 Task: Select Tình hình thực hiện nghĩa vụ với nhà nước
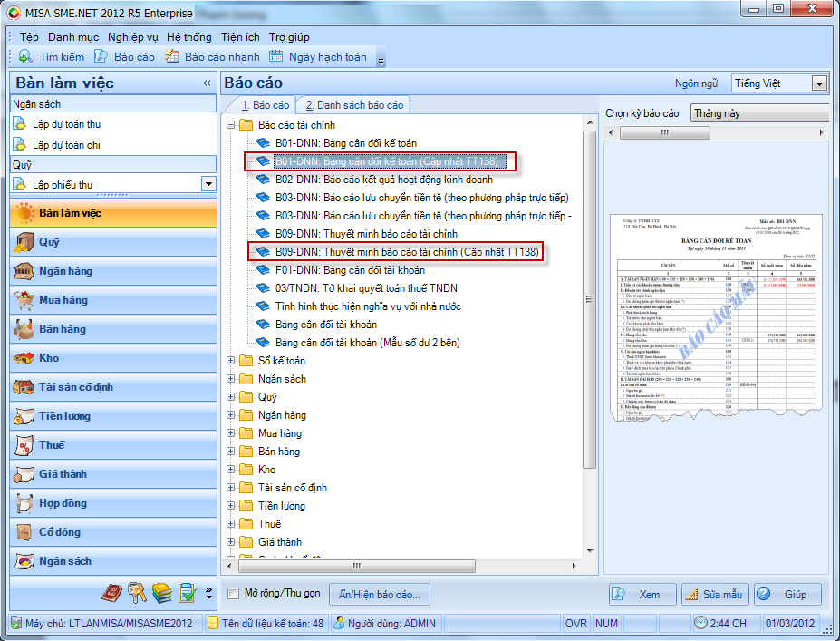pyautogui.click(x=368, y=306)
